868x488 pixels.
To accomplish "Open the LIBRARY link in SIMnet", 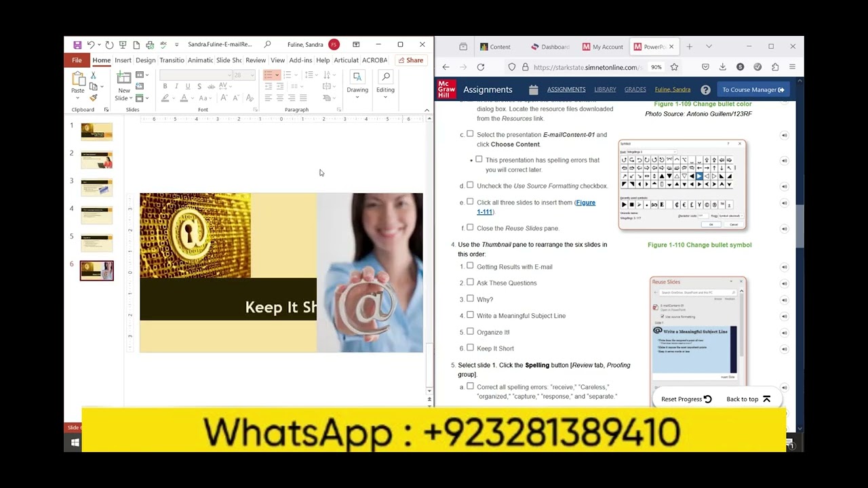I will [605, 89].
